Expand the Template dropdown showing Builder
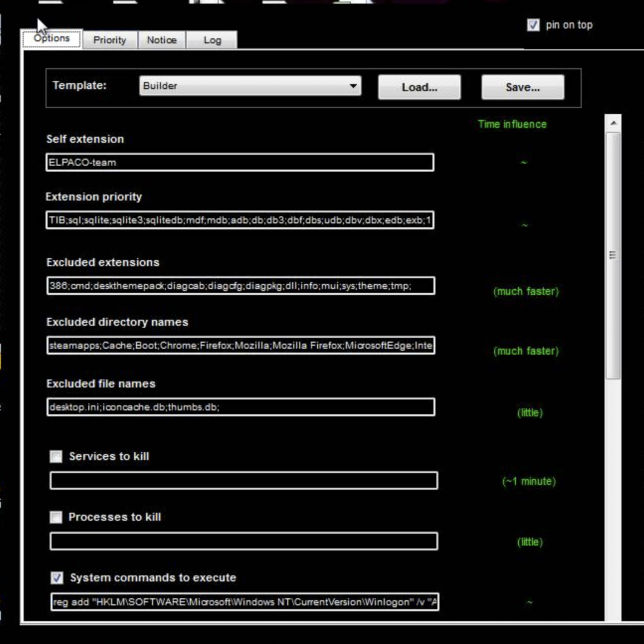Screen dimensions: 644x644 [x=250, y=86]
